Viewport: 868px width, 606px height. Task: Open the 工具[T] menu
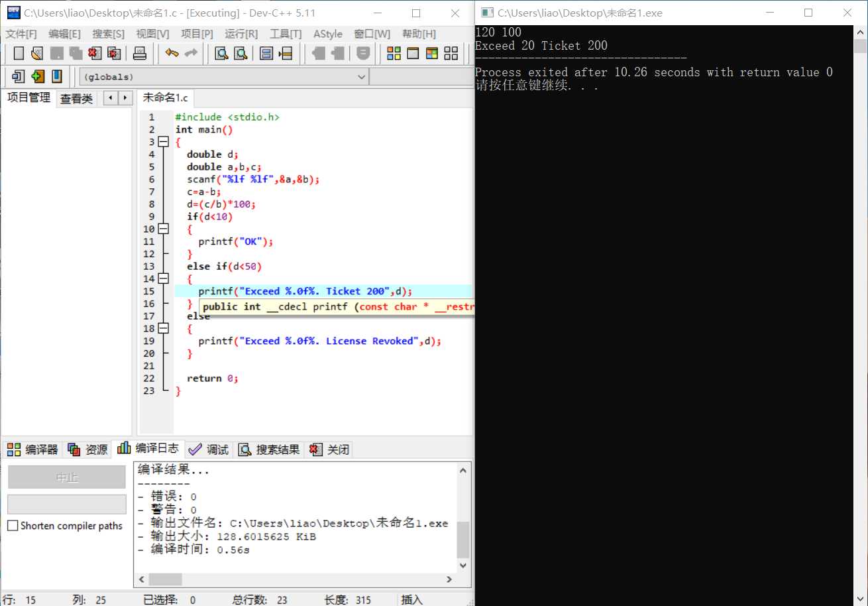click(286, 34)
